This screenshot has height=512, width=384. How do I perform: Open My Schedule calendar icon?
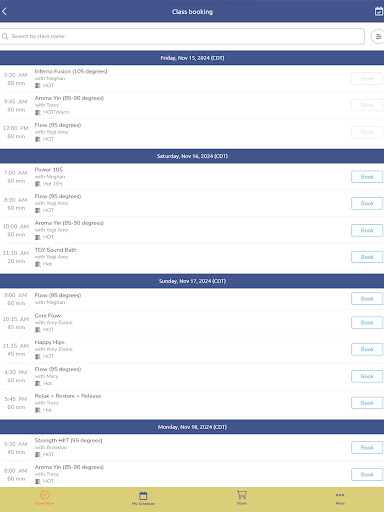point(143,495)
